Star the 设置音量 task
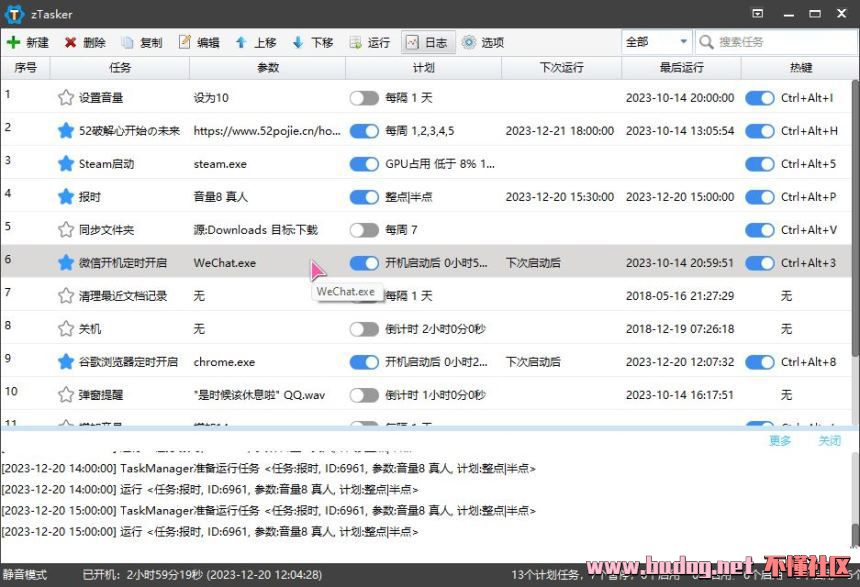860x587 pixels. click(x=66, y=98)
